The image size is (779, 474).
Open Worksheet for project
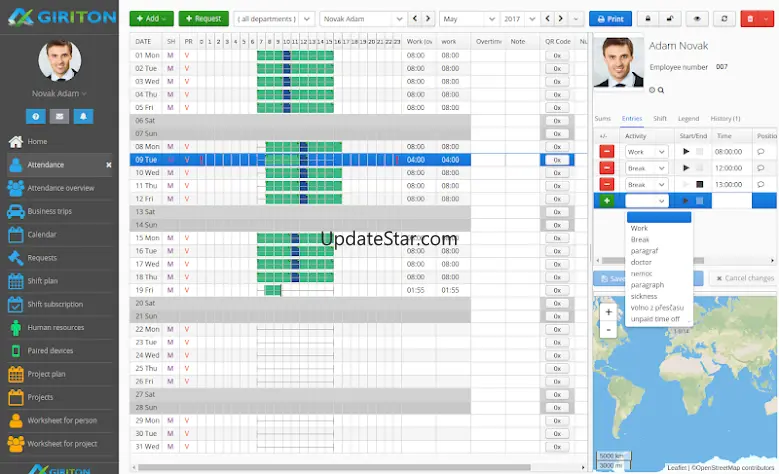(x=62, y=444)
